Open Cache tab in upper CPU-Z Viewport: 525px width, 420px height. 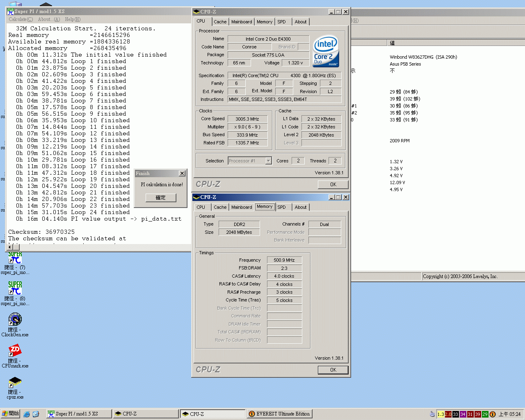click(x=220, y=22)
